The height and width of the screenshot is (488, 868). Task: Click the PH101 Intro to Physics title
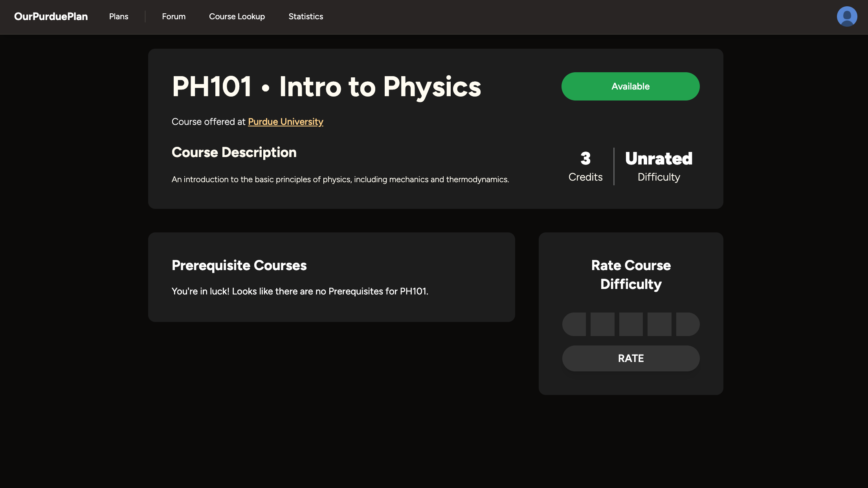click(x=326, y=87)
